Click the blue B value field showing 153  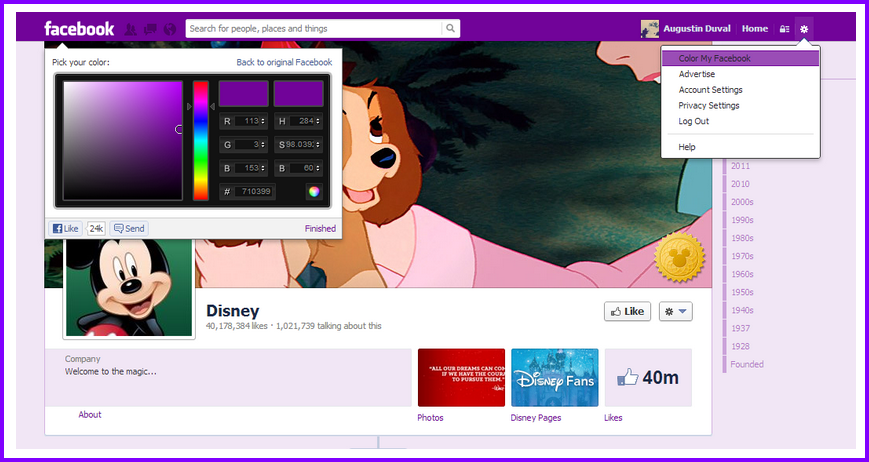point(247,168)
